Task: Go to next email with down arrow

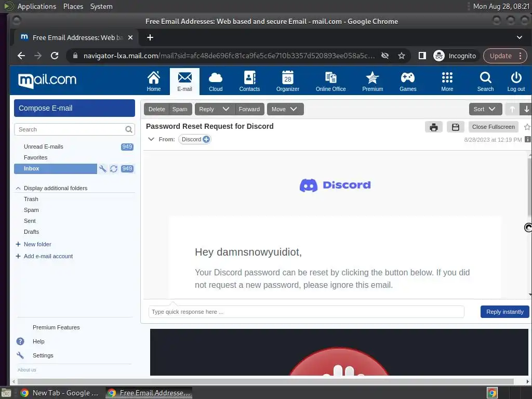Action: [526, 109]
